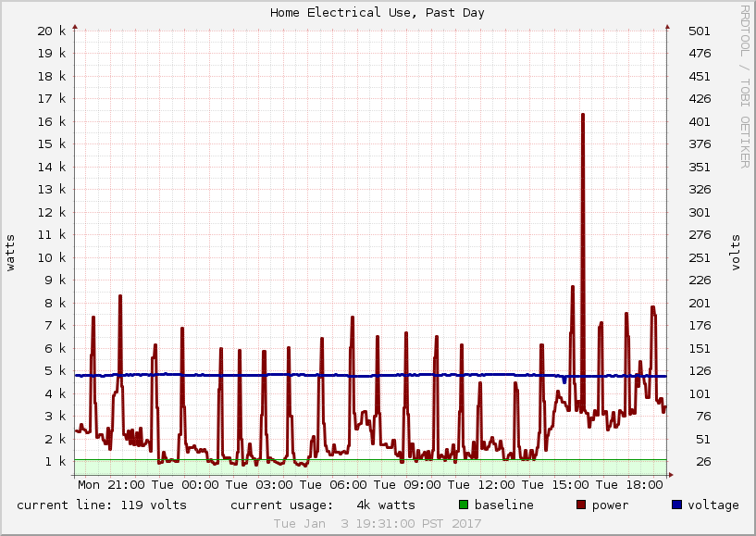756x536 pixels.
Task: Click the '401' volts axis label
Action: [700, 121]
